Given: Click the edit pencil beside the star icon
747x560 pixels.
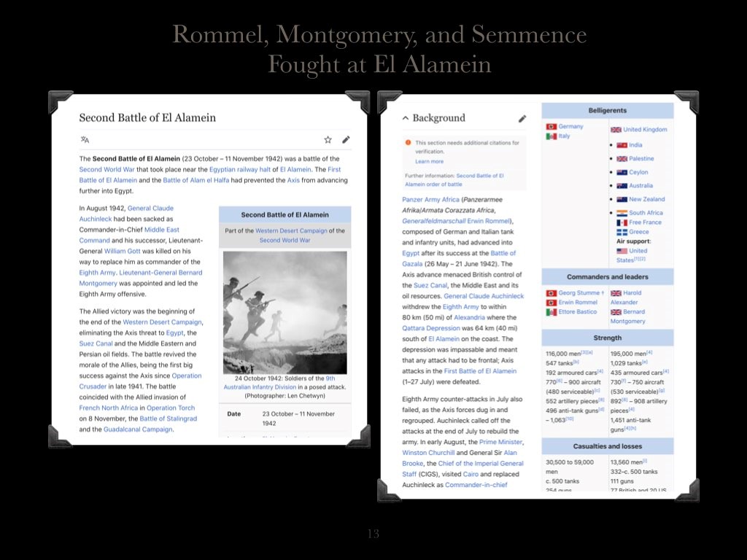Looking at the screenshot, I should coord(346,139).
